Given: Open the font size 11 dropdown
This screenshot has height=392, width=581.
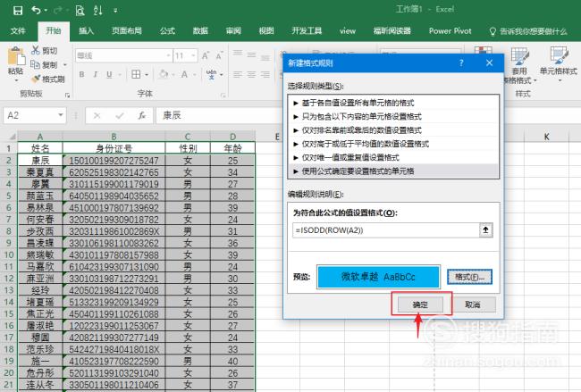Looking at the screenshot, I should [193, 56].
